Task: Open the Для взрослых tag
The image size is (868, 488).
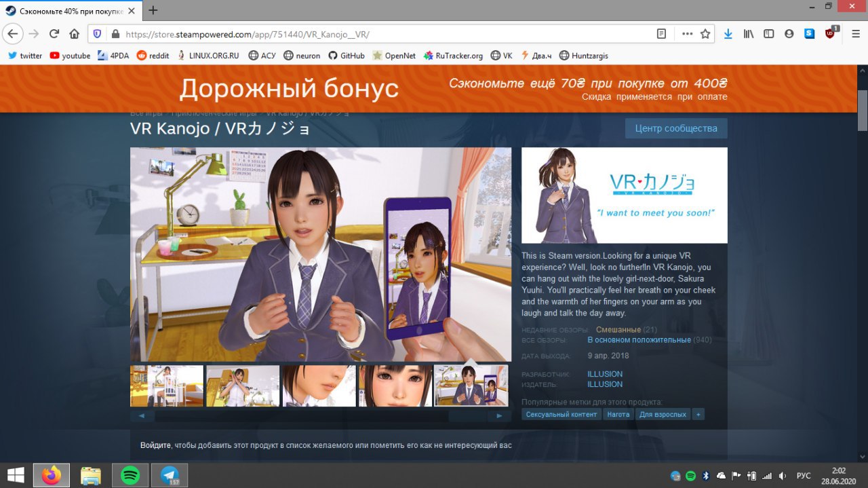Action: pyautogui.click(x=663, y=414)
